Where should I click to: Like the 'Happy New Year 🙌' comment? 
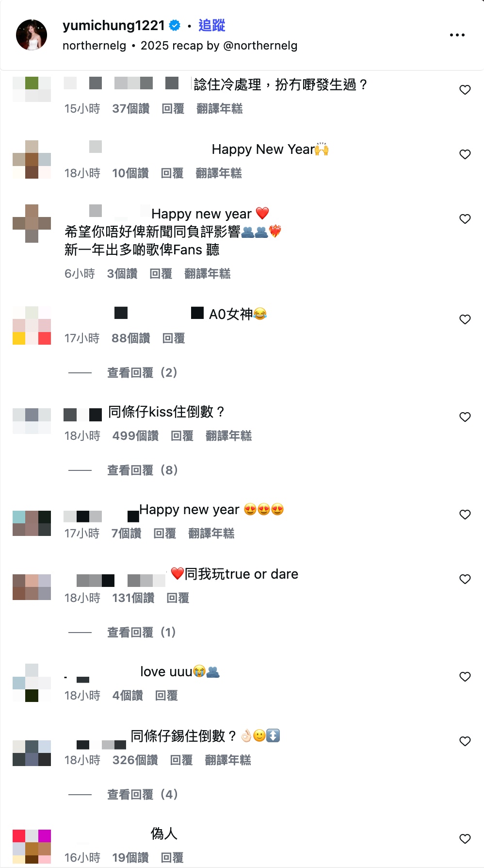pyautogui.click(x=465, y=154)
